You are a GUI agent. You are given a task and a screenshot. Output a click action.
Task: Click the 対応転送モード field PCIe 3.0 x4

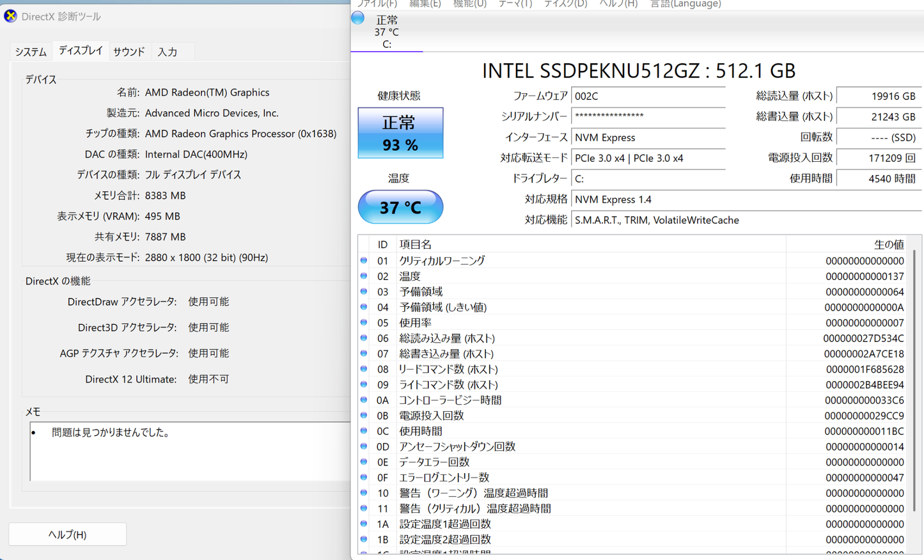(x=648, y=158)
